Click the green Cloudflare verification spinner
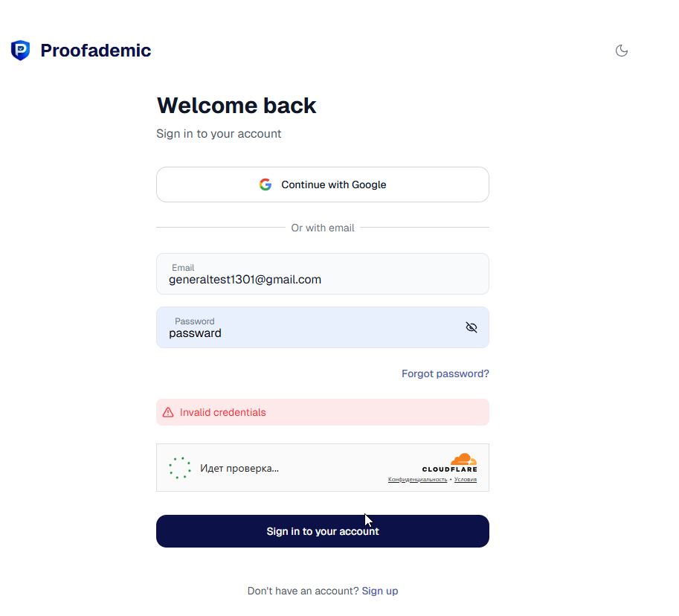Screen dimensions: 679x616 click(x=180, y=468)
